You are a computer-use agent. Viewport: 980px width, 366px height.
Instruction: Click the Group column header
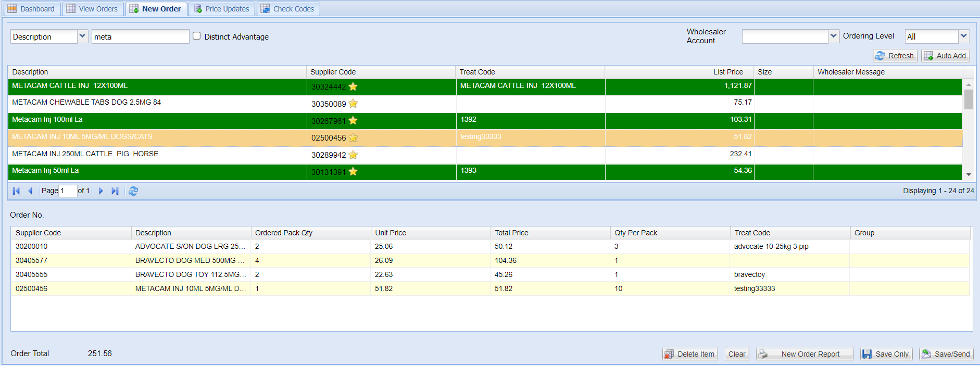click(x=910, y=233)
